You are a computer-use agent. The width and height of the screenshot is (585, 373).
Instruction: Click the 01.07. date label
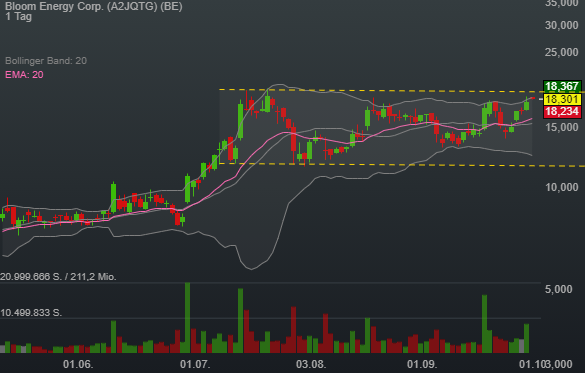click(195, 364)
